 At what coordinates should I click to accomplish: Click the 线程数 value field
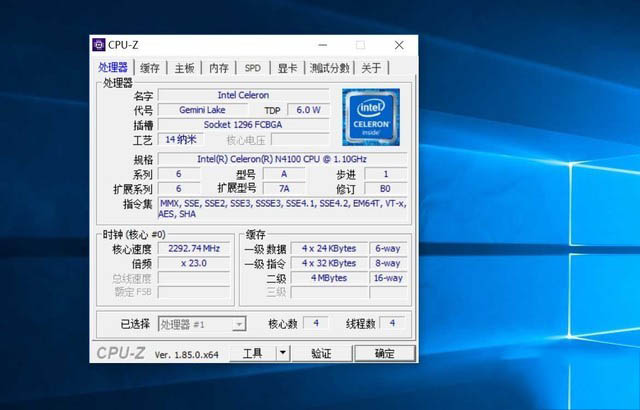[x=392, y=324]
